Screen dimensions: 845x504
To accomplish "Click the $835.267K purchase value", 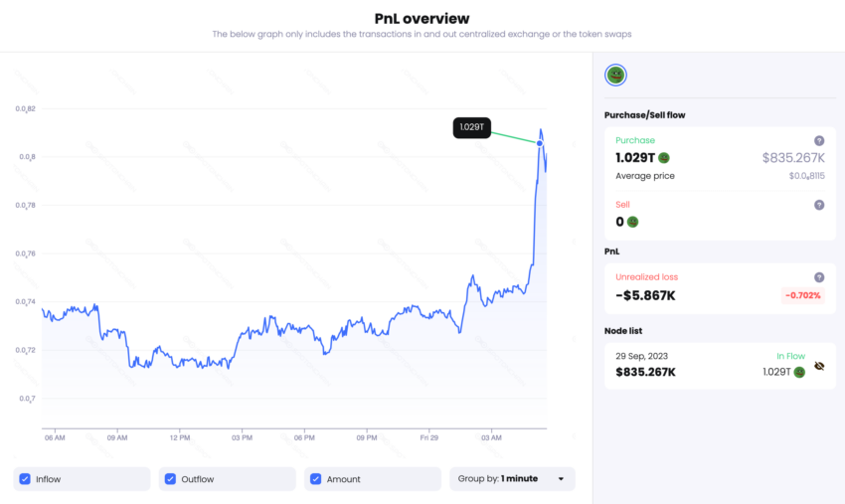I will coord(793,157).
